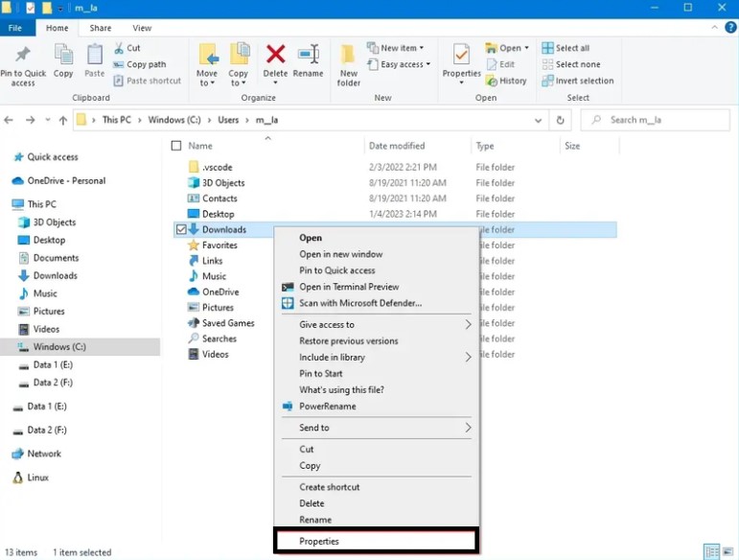Toggle the select-all checkbox beside Name header
The image size is (739, 560).
tap(176, 146)
